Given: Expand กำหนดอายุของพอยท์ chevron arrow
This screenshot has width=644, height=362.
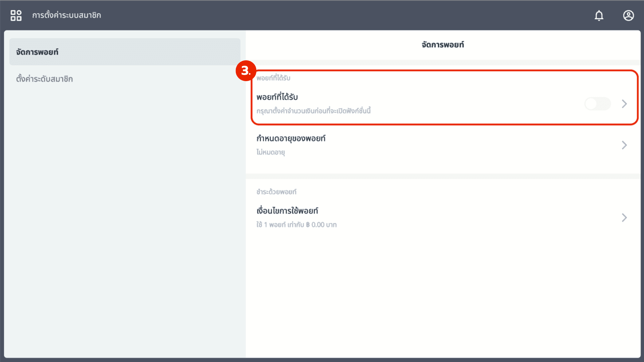Looking at the screenshot, I should tap(624, 145).
